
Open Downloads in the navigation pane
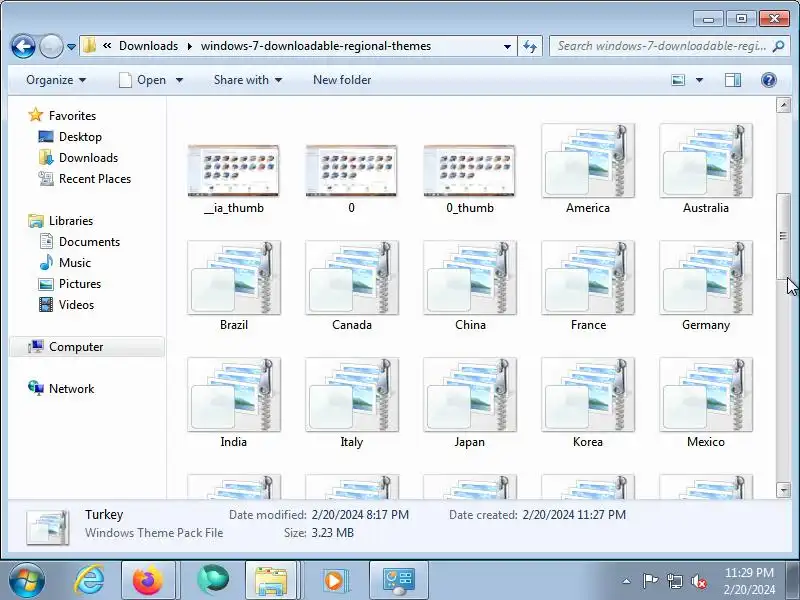tap(88, 158)
